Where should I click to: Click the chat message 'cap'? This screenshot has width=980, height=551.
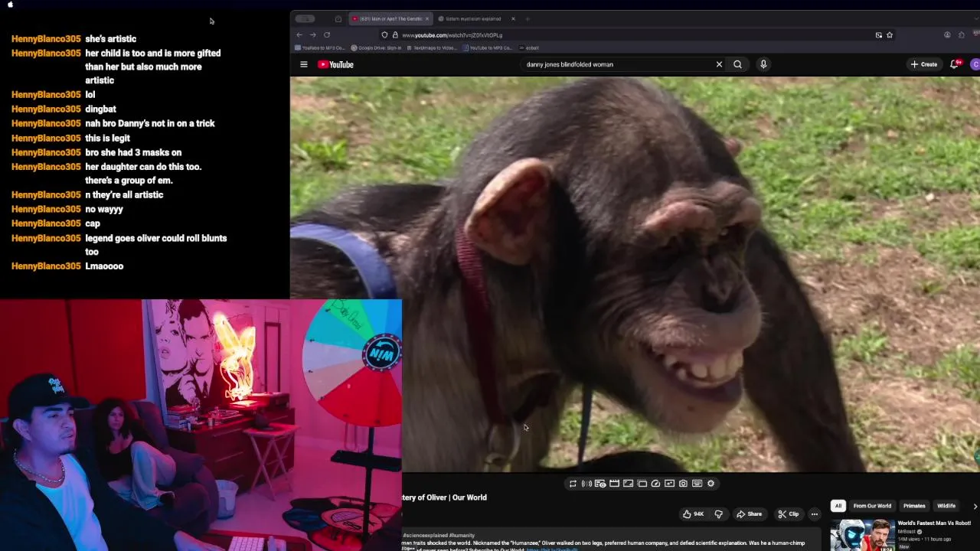point(93,223)
